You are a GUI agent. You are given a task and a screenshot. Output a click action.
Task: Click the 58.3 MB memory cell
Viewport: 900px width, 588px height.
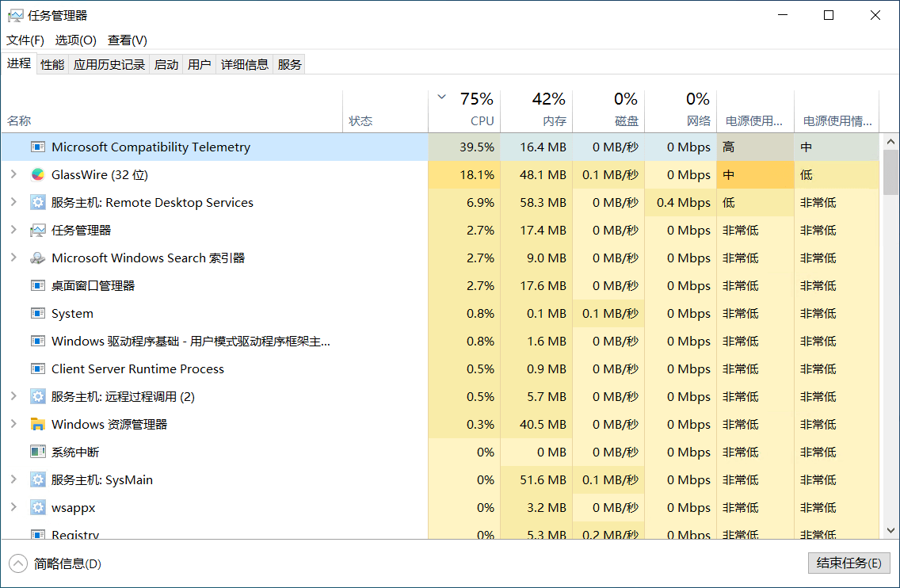coord(536,202)
